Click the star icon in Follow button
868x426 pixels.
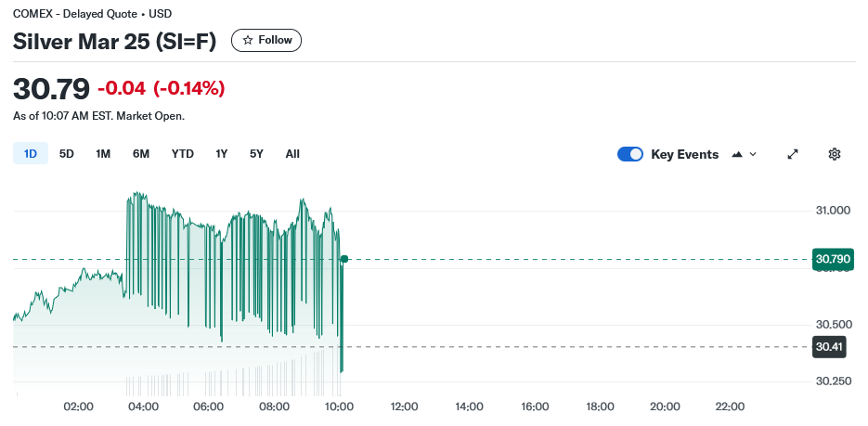tap(248, 41)
